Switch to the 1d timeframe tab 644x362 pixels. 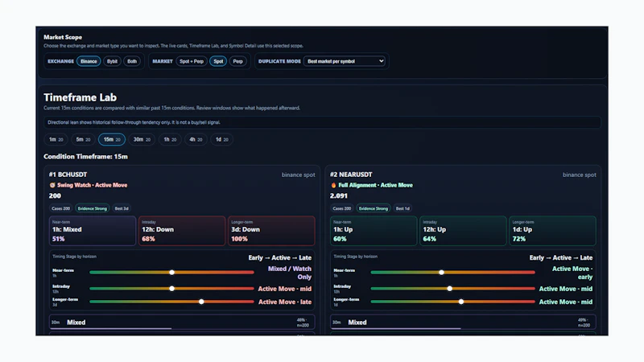click(x=222, y=139)
